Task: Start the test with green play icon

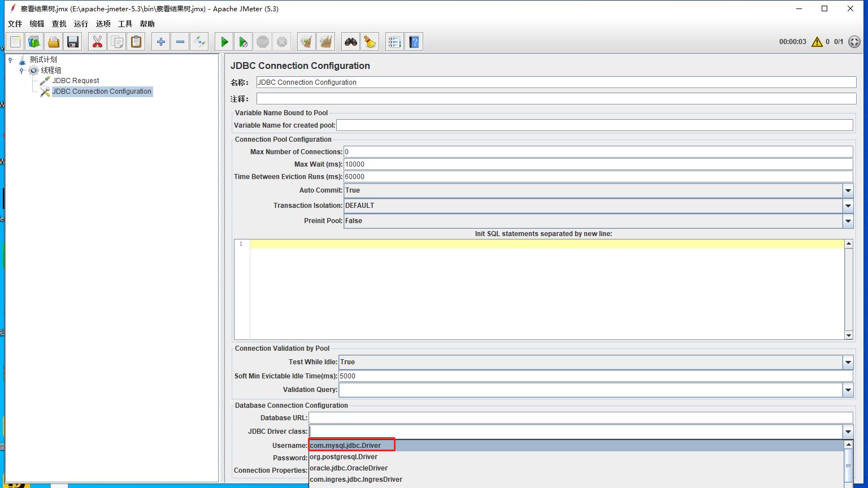Action: tap(224, 42)
